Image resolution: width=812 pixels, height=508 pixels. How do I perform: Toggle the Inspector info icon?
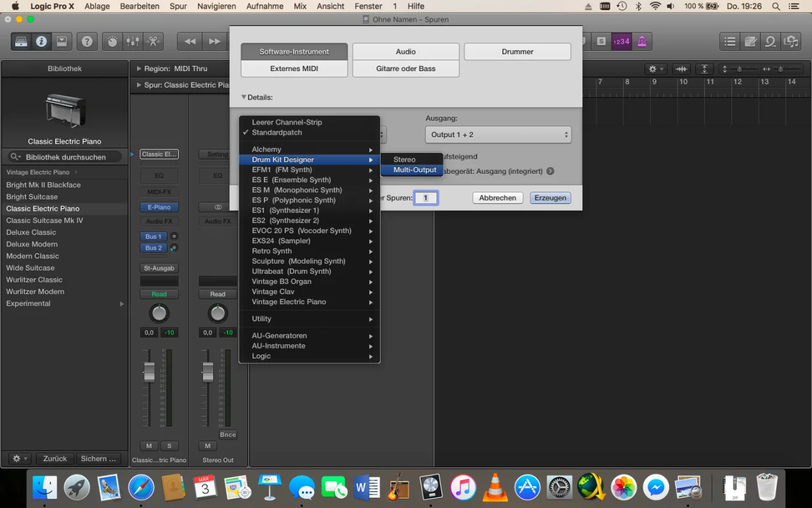41,41
